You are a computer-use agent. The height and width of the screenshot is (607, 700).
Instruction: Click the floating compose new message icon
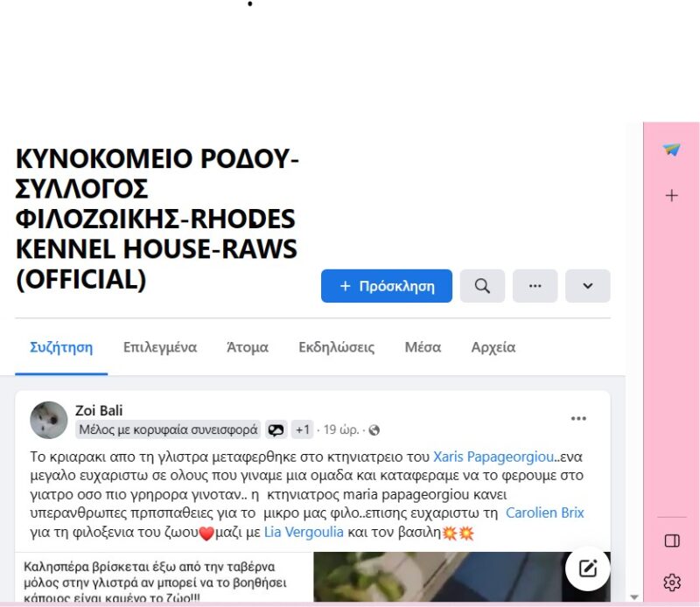(587, 569)
